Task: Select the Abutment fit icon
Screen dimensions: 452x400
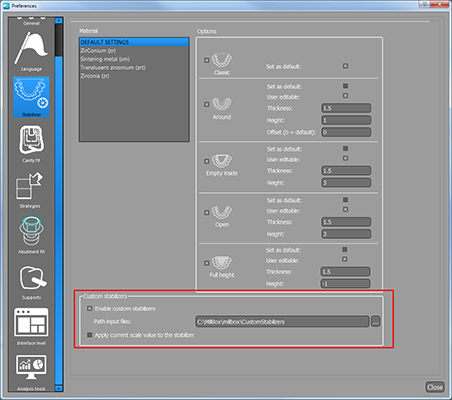Action: pos(31,235)
